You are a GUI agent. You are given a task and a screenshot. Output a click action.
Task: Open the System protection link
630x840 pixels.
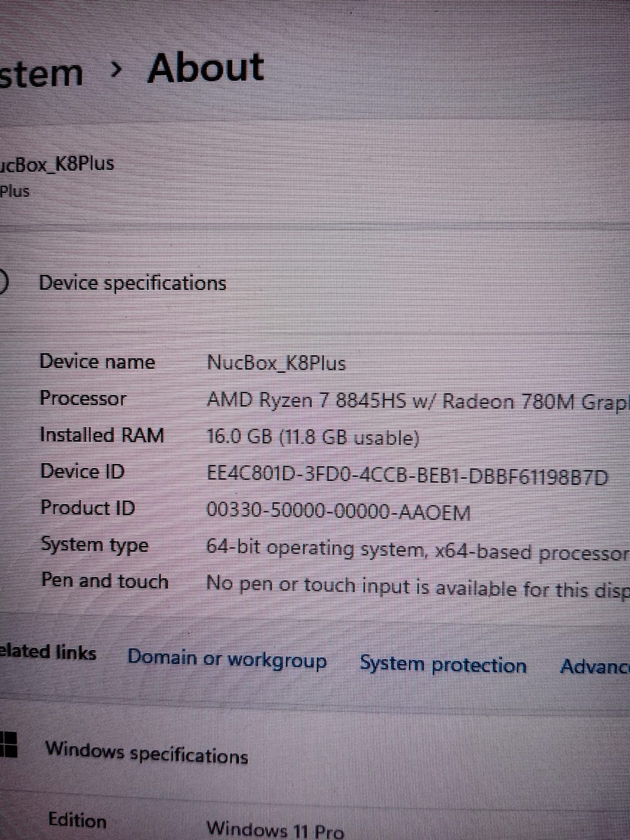[443, 664]
